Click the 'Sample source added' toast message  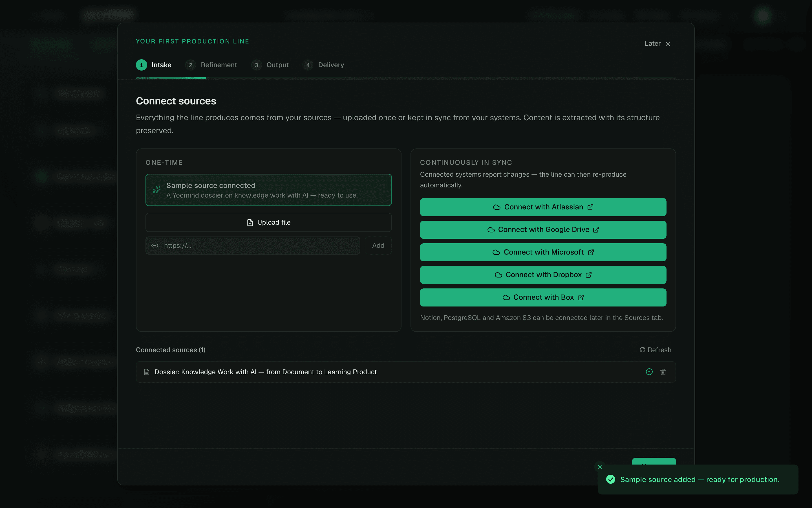coord(700,479)
